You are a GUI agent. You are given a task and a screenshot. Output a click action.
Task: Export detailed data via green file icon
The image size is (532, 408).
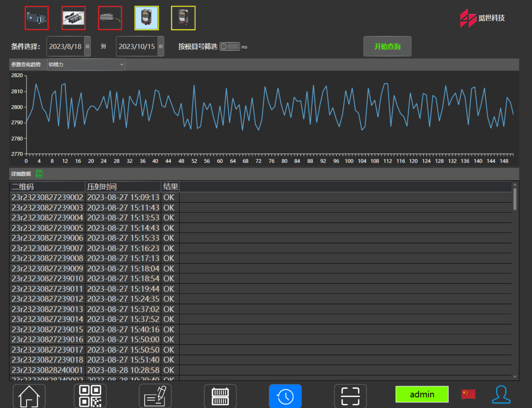pos(39,174)
